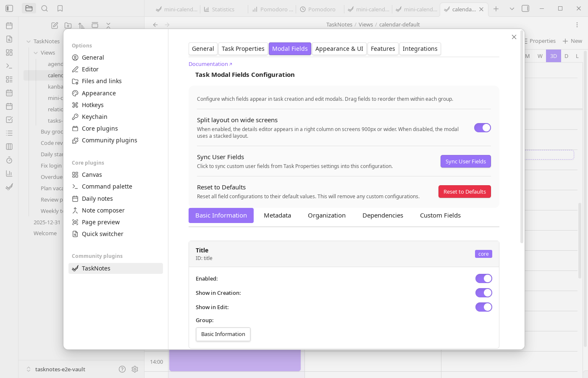
Task: Click the create new folder icon
Action: point(68,25)
